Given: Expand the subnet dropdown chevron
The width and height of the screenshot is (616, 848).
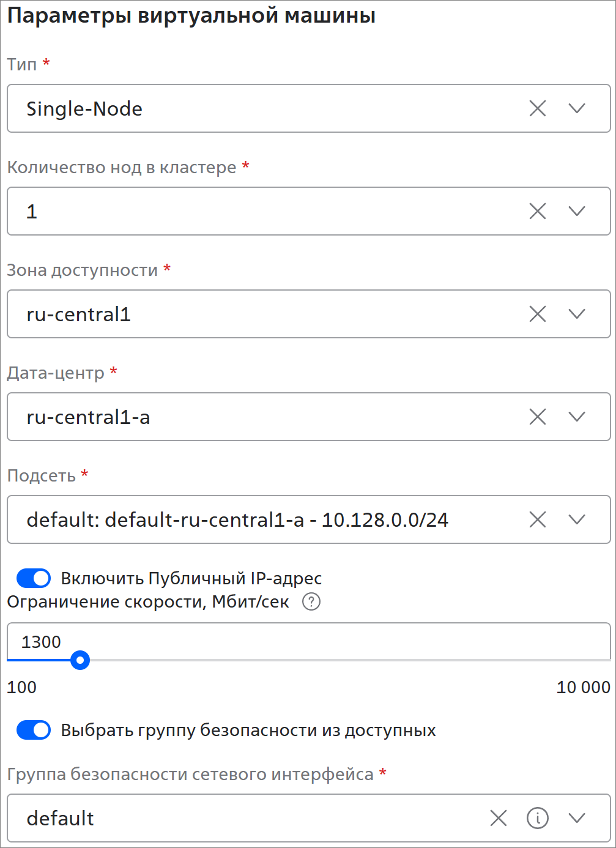Looking at the screenshot, I should pos(577,520).
